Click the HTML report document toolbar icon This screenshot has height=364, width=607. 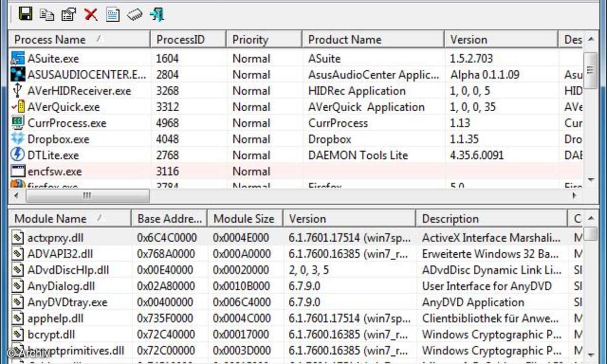click(112, 14)
